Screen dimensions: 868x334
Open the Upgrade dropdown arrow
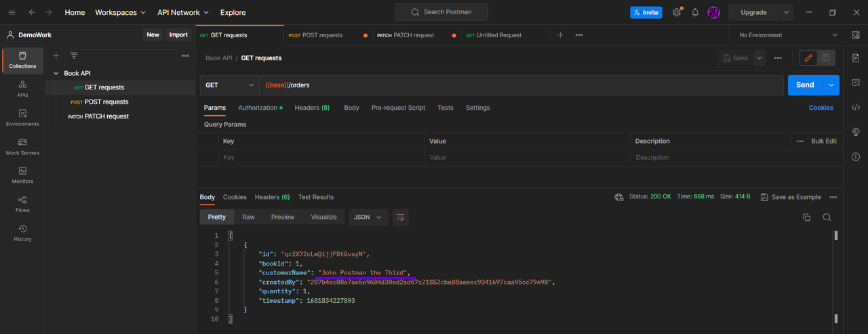click(x=787, y=12)
